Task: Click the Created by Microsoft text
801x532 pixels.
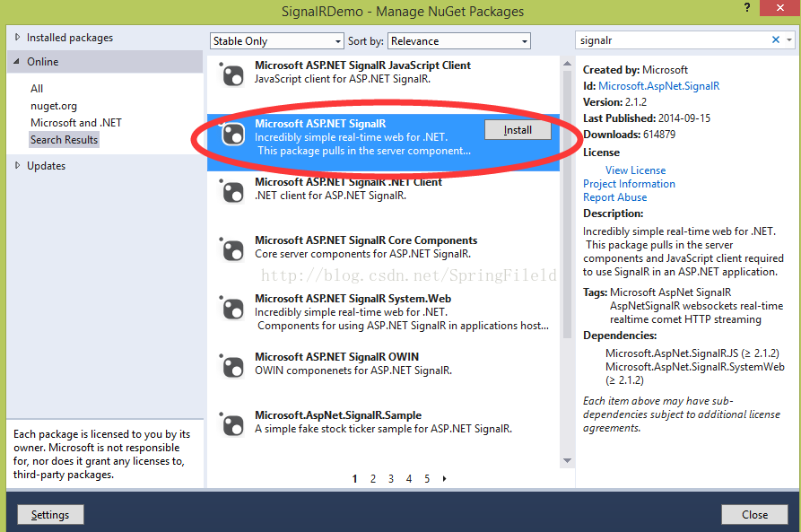Action: pos(635,69)
